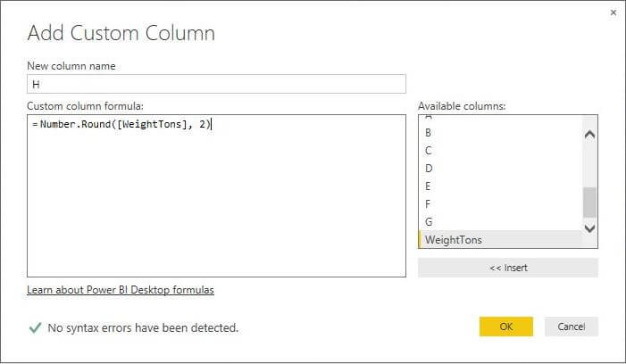Click the 'No syntax errors' status message
Screen dimensions: 626x364
click(143, 327)
